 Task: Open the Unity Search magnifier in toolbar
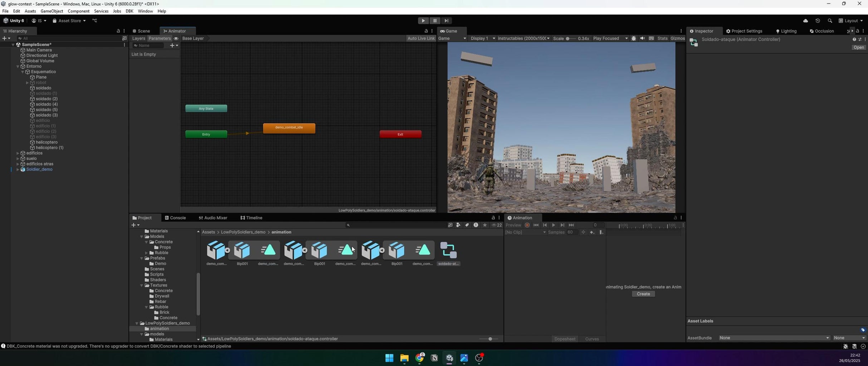pos(830,21)
